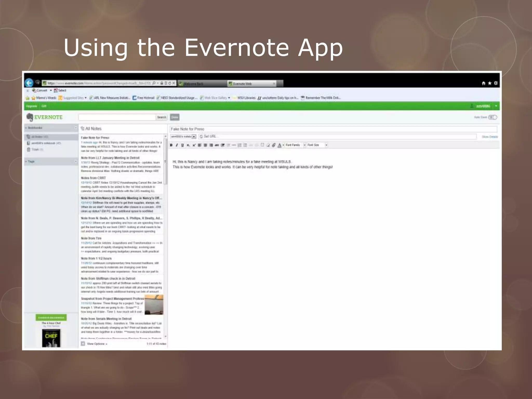This screenshot has height=399, width=532.
Task: Open Note from Shiffman check in
Action: click(121, 285)
